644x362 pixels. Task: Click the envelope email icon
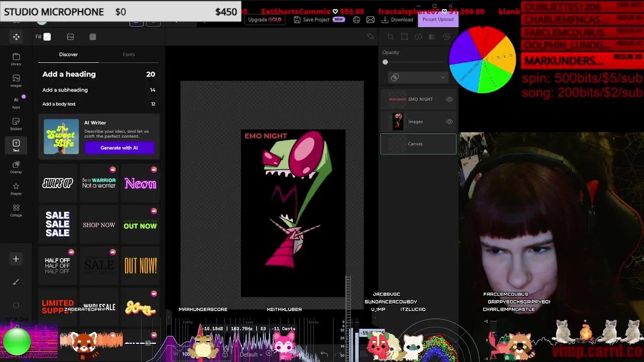pos(370,20)
